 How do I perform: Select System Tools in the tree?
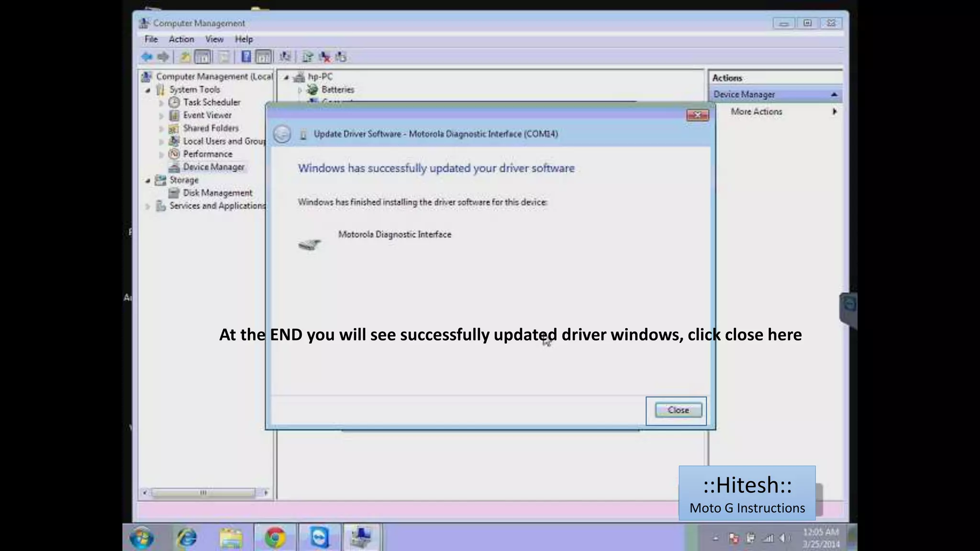coord(194,89)
